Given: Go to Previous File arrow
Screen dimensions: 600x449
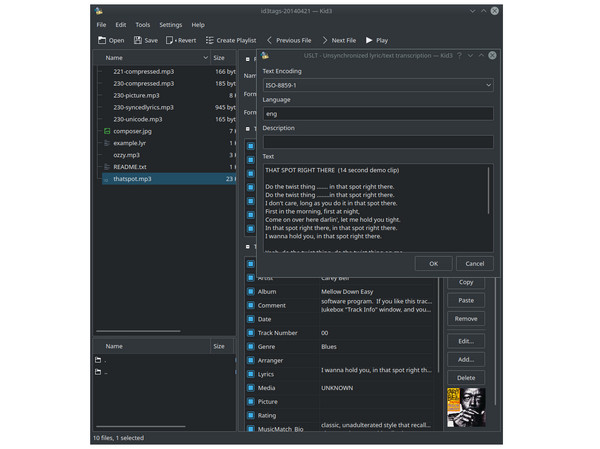Looking at the screenshot, I should click(269, 40).
